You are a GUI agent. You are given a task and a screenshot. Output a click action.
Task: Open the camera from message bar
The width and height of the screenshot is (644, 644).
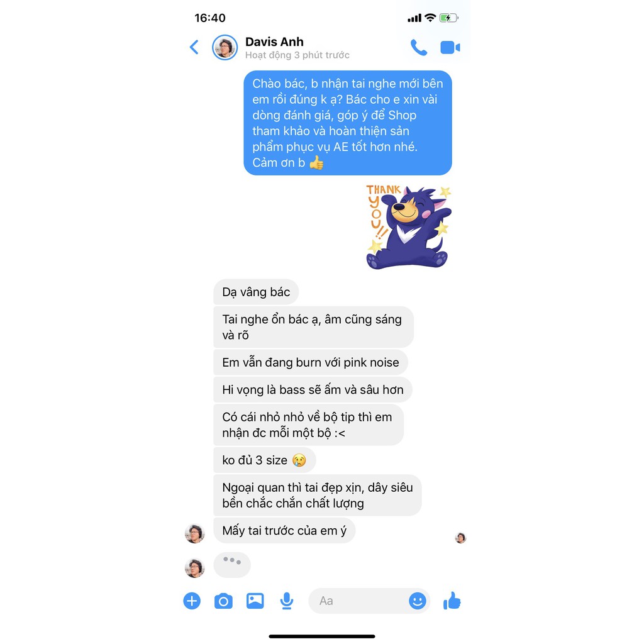click(223, 601)
